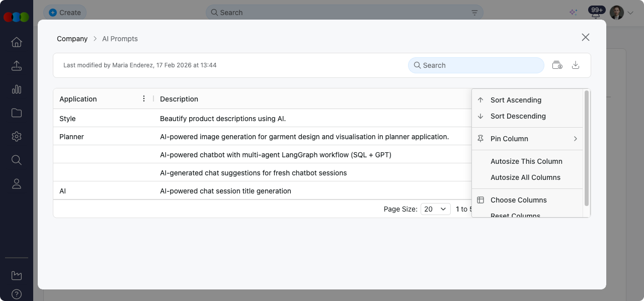Image resolution: width=644 pixels, height=301 pixels.
Task: Select Sort Ascending from column menu
Action: click(516, 100)
